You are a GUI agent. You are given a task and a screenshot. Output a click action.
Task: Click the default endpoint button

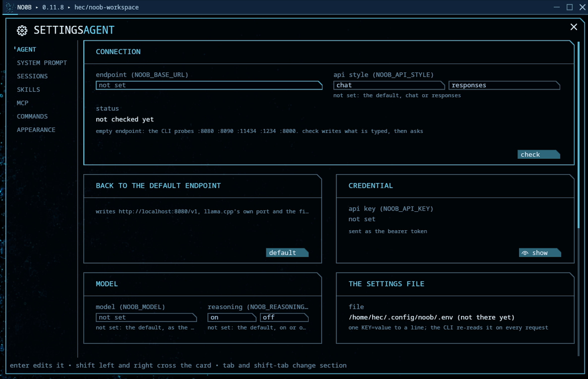(x=288, y=253)
